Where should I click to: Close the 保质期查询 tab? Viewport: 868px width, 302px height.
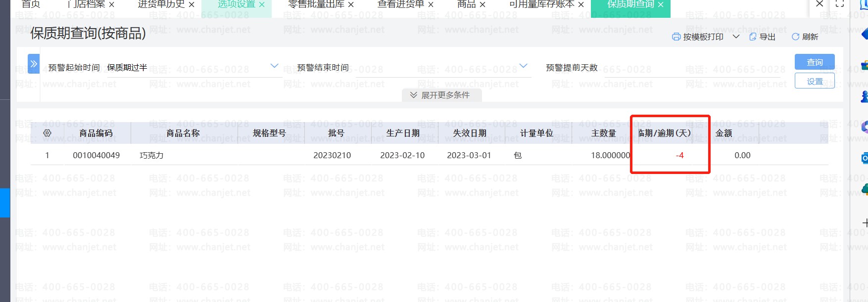coord(661,4)
